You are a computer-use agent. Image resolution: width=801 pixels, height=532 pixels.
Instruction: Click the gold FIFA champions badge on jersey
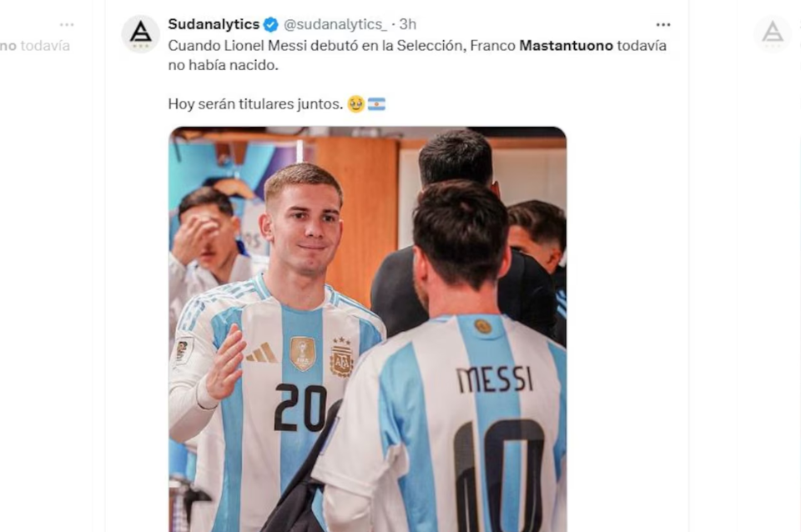(x=302, y=354)
